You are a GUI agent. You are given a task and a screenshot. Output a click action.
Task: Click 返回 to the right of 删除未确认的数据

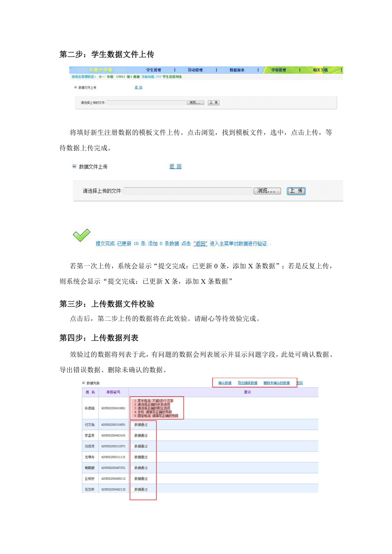(299, 383)
